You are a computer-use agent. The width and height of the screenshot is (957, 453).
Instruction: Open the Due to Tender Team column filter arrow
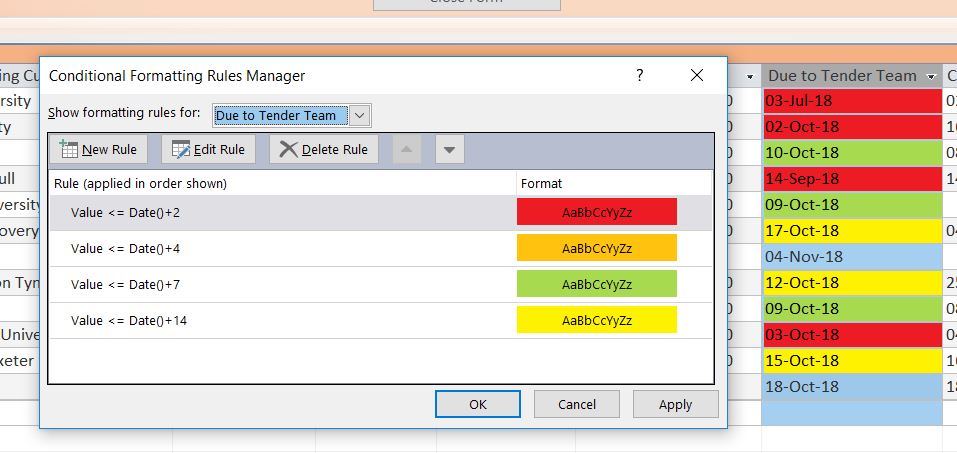(x=931, y=76)
